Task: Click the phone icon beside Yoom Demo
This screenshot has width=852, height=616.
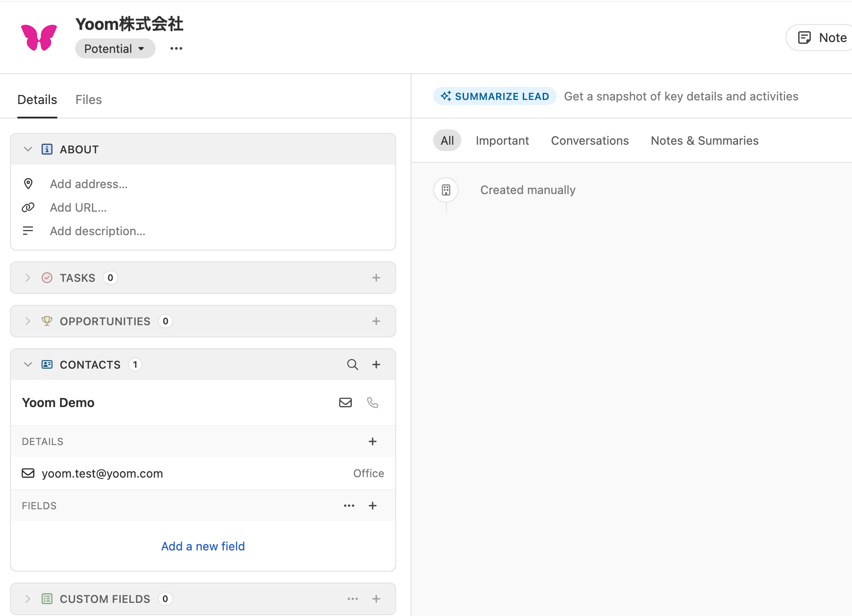Action: click(x=372, y=403)
